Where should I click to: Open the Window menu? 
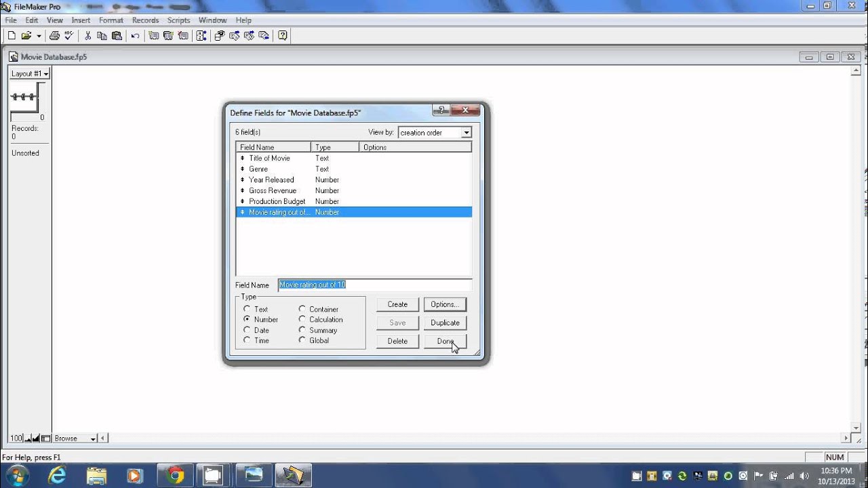point(212,20)
